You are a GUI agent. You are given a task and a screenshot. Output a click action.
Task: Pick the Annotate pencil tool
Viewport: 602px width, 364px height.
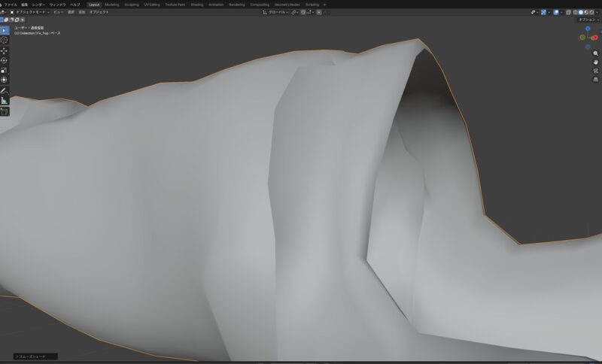coord(5,90)
